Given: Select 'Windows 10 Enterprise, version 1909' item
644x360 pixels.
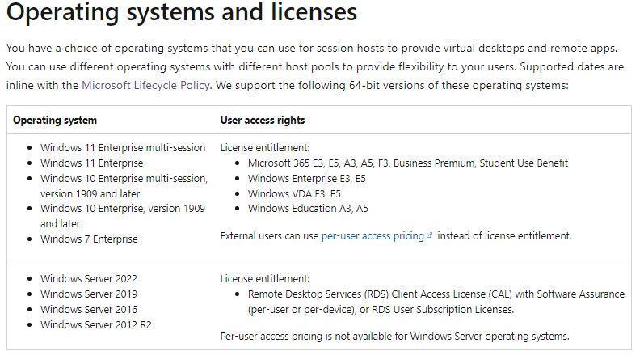Looking at the screenshot, I should point(123,216).
